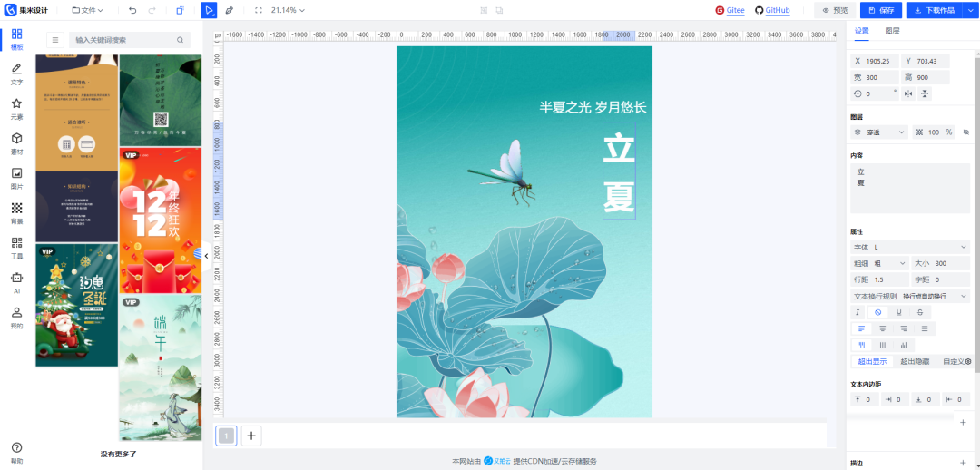Viewport: 980px width, 470px height.
Task: Collapse the left template panel arrow
Action: 206,256
